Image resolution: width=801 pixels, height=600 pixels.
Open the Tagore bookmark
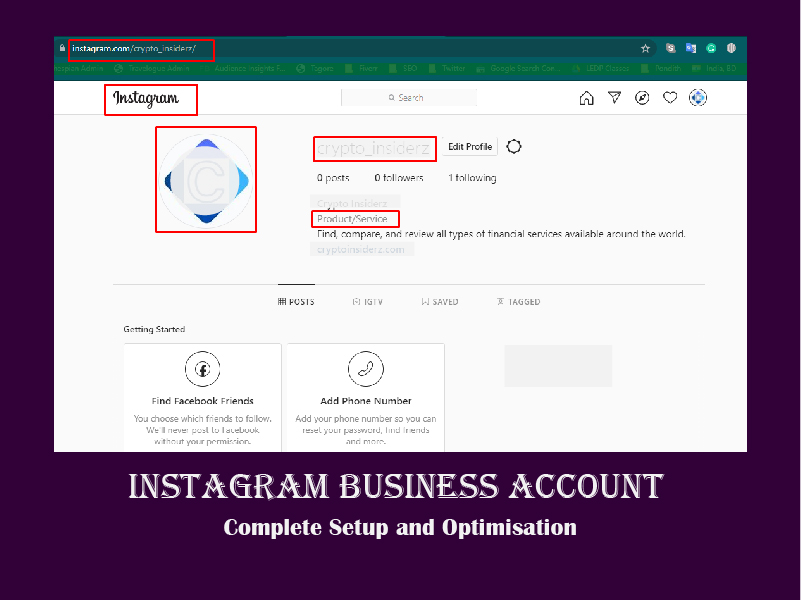pos(315,68)
